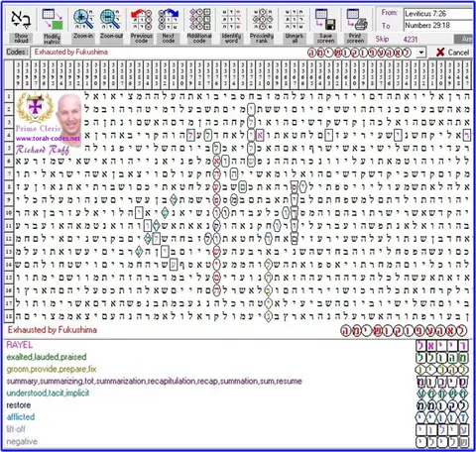
Task: Select the 'exalted,lauded,praised' legend entry
Action: (47, 357)
